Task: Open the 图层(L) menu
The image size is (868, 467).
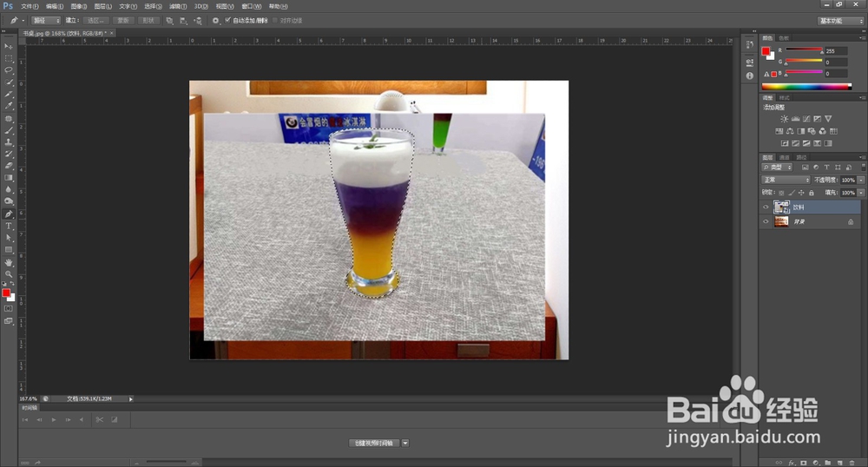Action: (x=103, y=7)
